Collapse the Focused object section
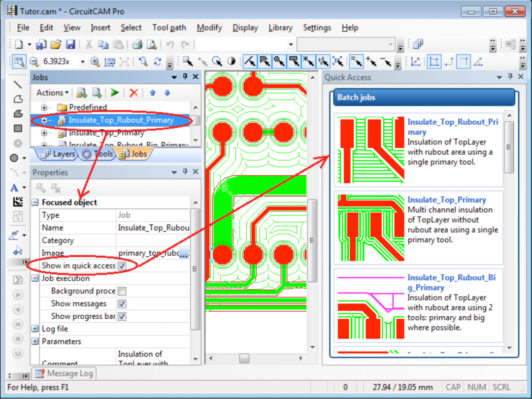 click(35, 202)
